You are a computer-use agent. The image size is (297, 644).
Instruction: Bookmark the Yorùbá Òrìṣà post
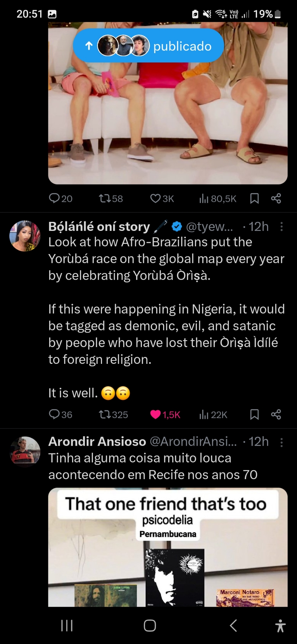pos(255,414)
